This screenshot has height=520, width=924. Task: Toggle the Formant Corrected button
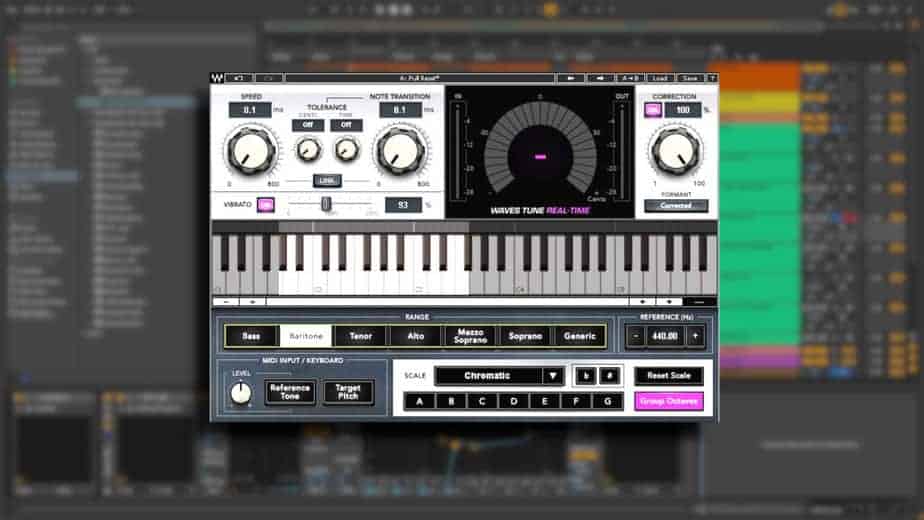676,206
